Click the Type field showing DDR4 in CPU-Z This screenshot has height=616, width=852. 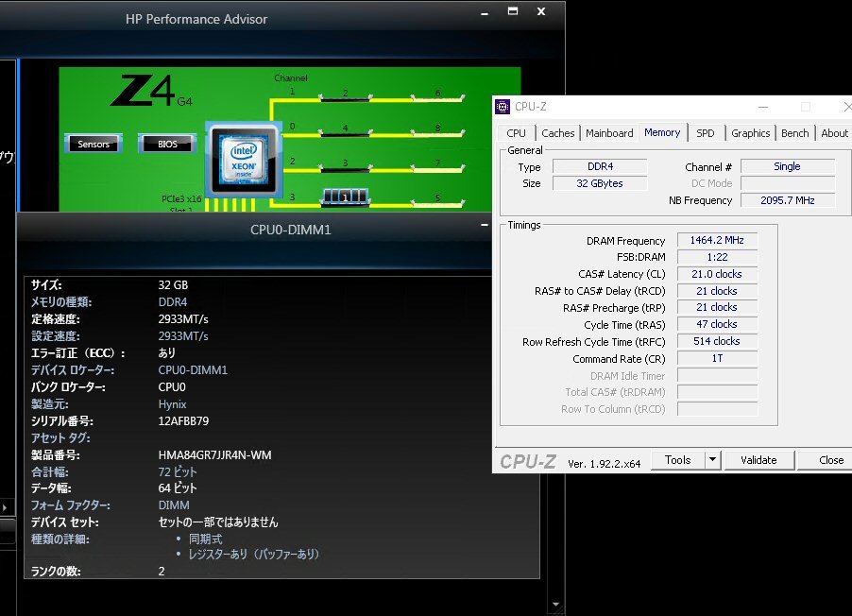(600, 166)
